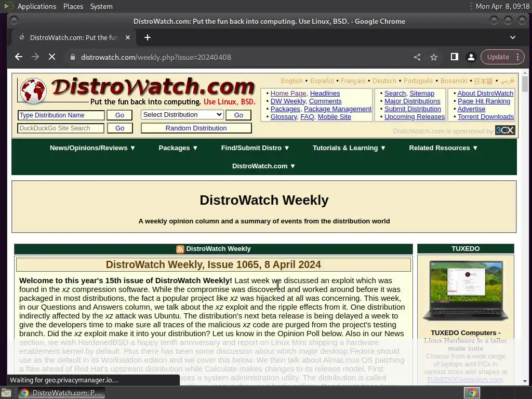The image size is (532, 399).
Task: Stop loading the page
Action: [52, 57]
